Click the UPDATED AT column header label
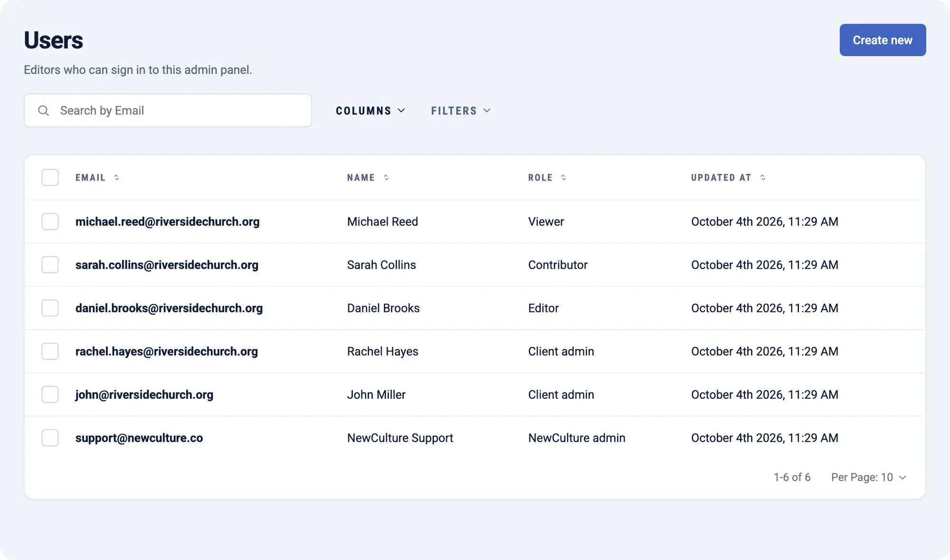Image resolution: width=950 pixels, height=560 pixels. pos(721,178)
